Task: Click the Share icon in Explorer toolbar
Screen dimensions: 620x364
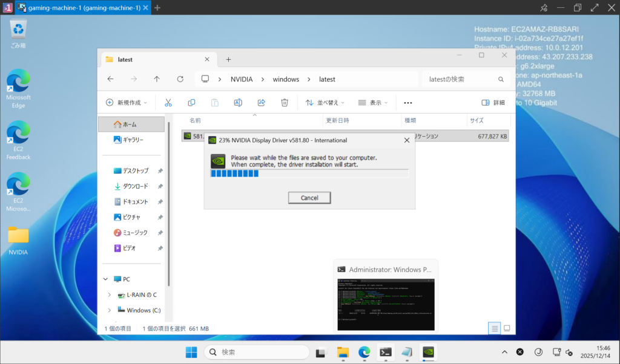Action: point(262,103)
